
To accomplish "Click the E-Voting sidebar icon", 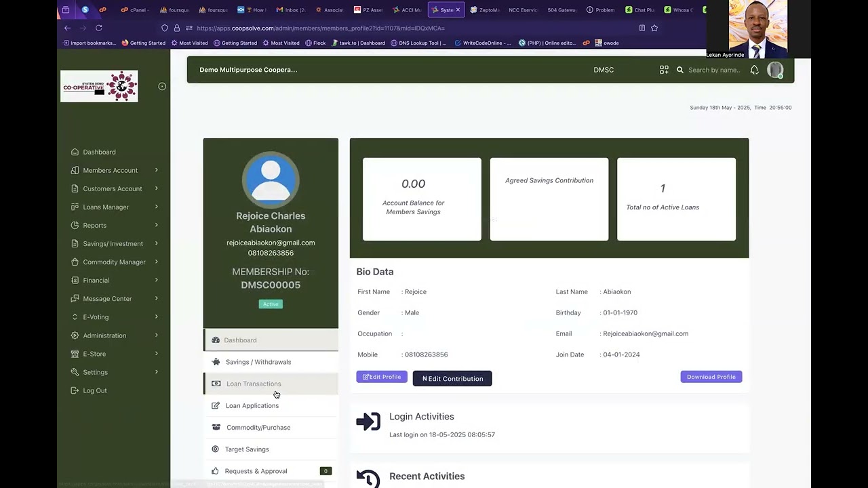I will (75, 317).
